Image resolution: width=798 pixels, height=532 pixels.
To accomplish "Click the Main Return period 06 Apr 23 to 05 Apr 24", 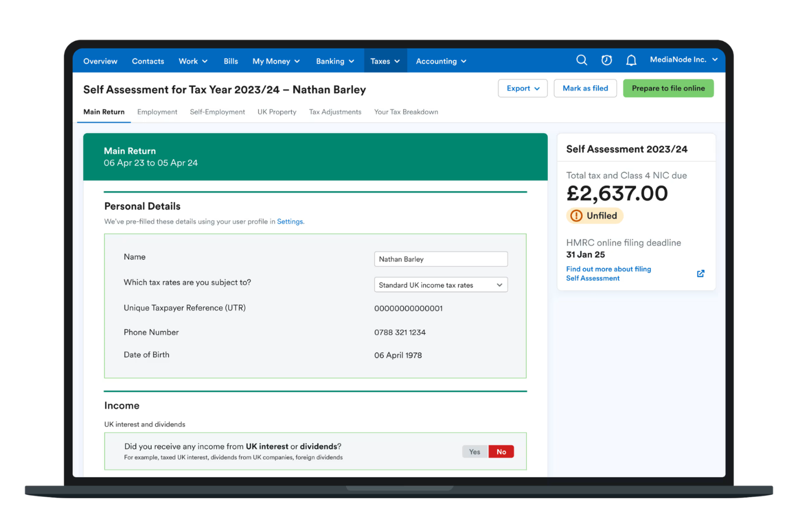I will [x=151, y=163].
